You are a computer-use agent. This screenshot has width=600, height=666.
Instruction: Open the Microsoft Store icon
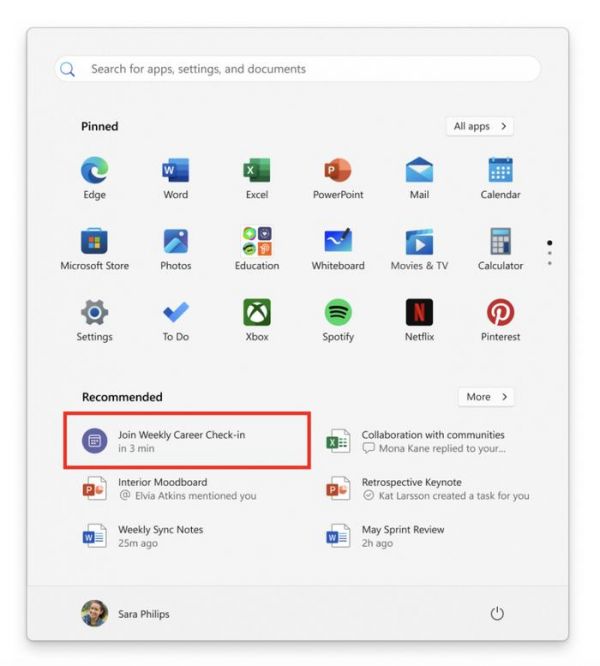95,243
